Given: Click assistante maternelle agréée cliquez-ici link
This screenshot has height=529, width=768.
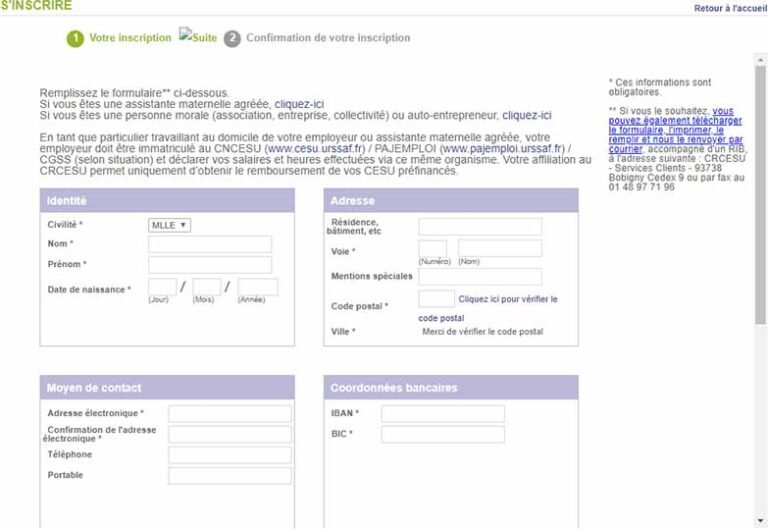Looking at the screenshot, I should pos(299,104).
